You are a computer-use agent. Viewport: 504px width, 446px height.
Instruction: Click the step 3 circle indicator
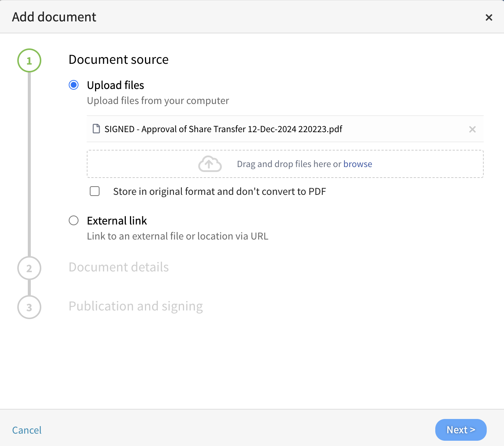[x=29, y=307]
